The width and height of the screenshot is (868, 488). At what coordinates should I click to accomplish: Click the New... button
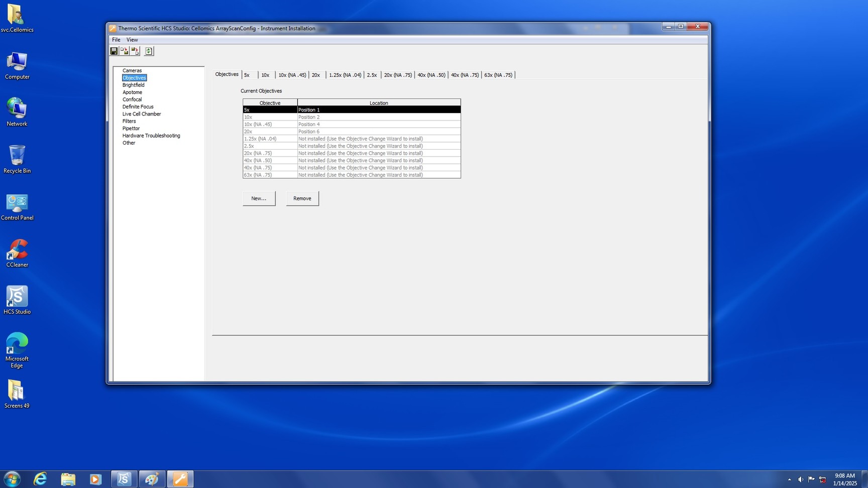(259, 198)
